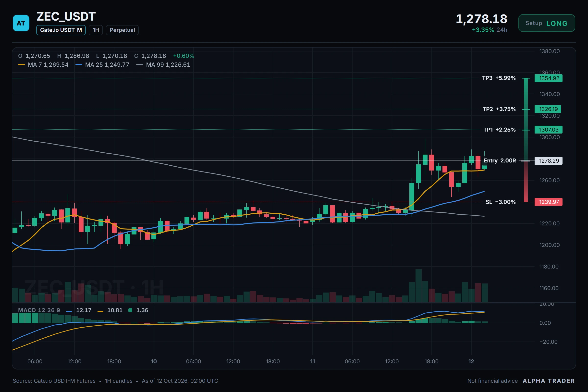Click the As of 12 Oct 2026 timestamp

(180, 381)
